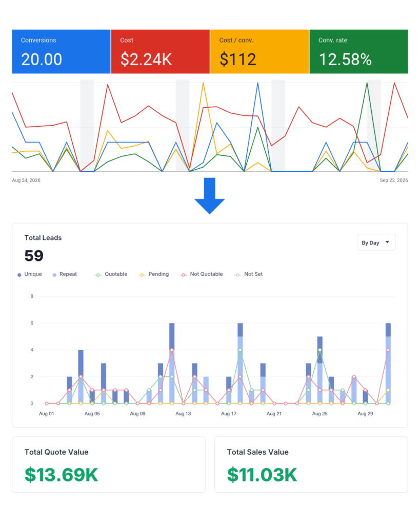420x525 pixels.
Task: Select the Conv. rate metric card
Action: point(358,52)
